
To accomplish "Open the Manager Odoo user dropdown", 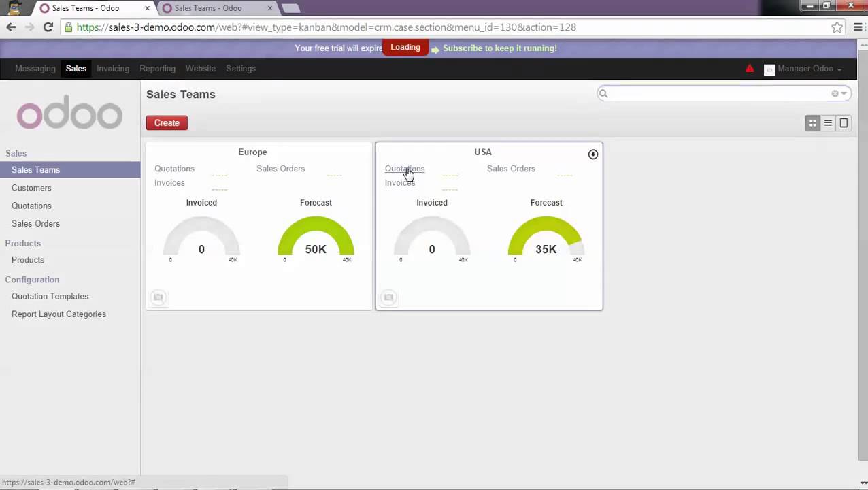I will point(803,69).
